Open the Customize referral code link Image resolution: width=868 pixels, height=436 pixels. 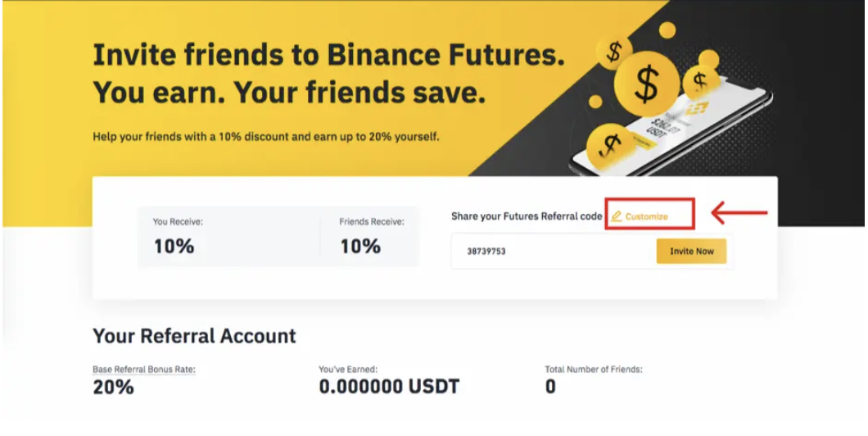pyautogui.click(x=646, y=216)
